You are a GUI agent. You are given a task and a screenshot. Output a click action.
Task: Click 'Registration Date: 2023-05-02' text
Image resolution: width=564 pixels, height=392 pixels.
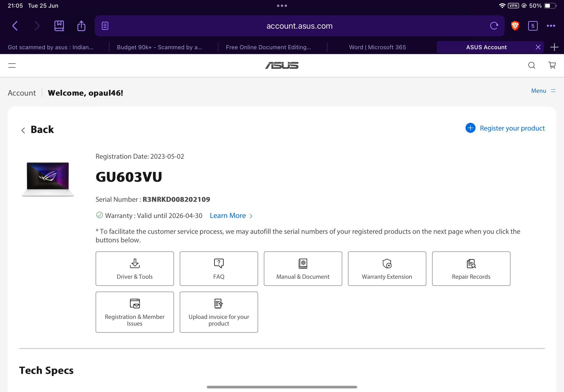[140, 156]
